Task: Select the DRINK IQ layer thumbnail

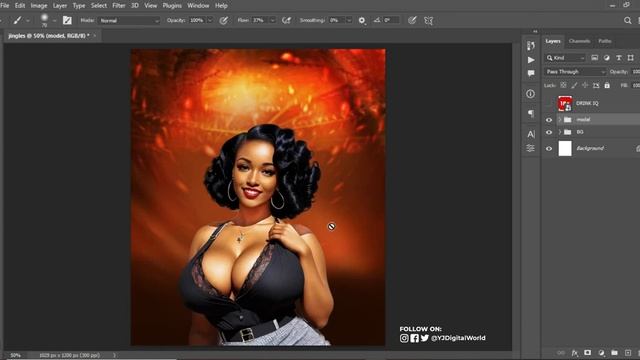Action: click(565, 104)
